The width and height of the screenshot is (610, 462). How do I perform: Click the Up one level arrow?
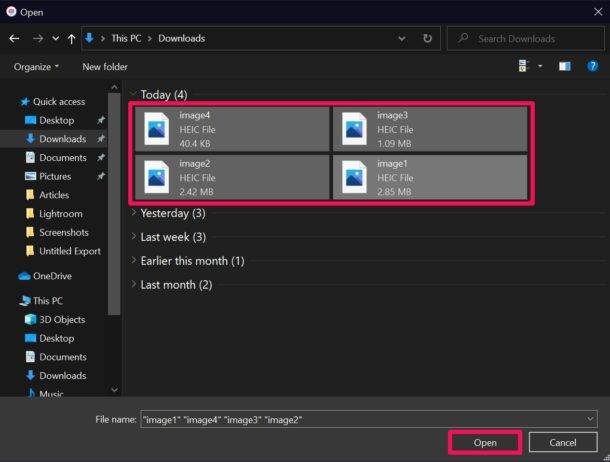pos(72,39)
